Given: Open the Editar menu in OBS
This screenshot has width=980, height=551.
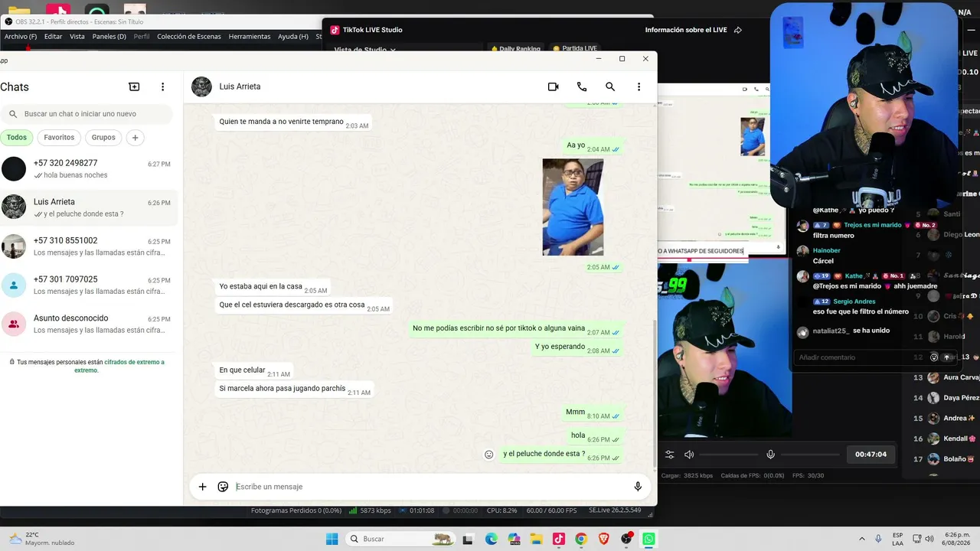Looking at the screenshot, I should click(x=54, y=36).
